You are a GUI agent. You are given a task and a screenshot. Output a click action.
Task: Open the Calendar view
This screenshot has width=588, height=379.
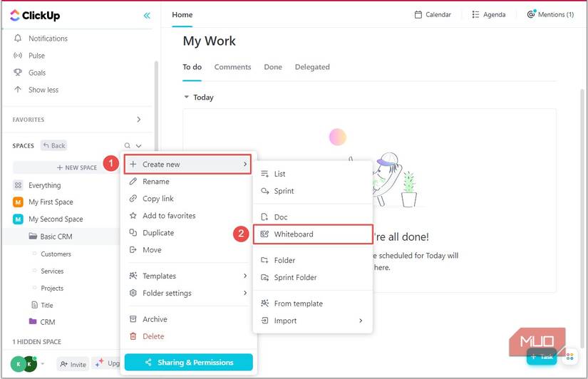[x=433, y=15]
